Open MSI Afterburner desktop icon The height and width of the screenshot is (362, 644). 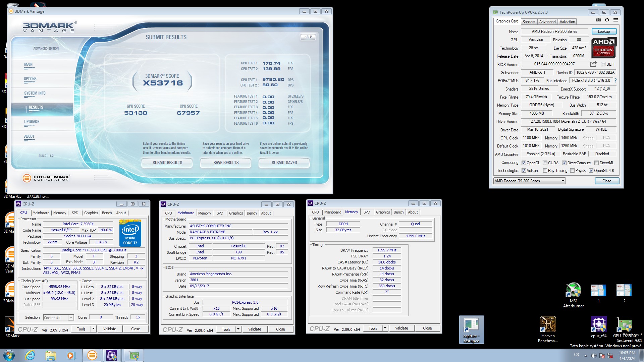pos(573,295)
